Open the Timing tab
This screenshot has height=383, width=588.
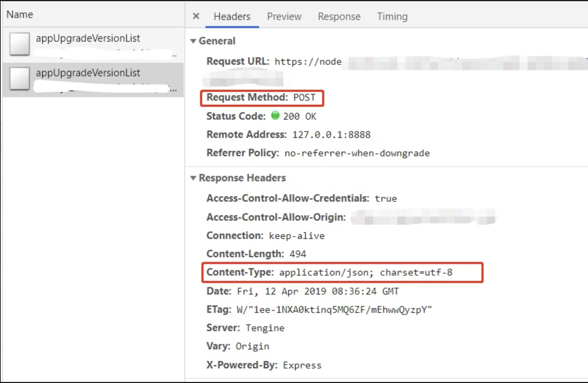tap(392, 16)
